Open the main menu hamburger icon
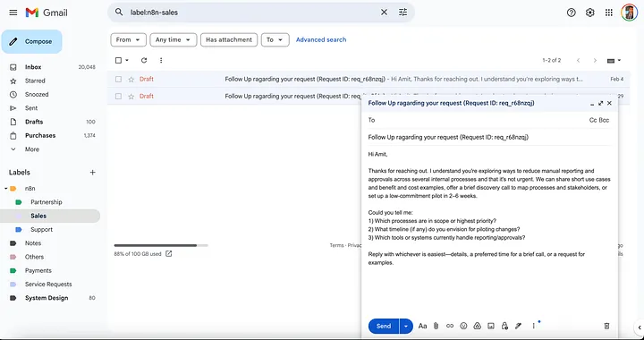644x340 pixels. [13, 13]
